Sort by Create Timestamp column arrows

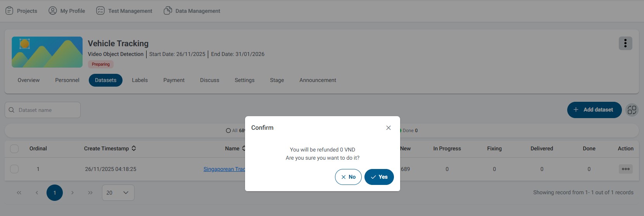[x=134, y=148]
